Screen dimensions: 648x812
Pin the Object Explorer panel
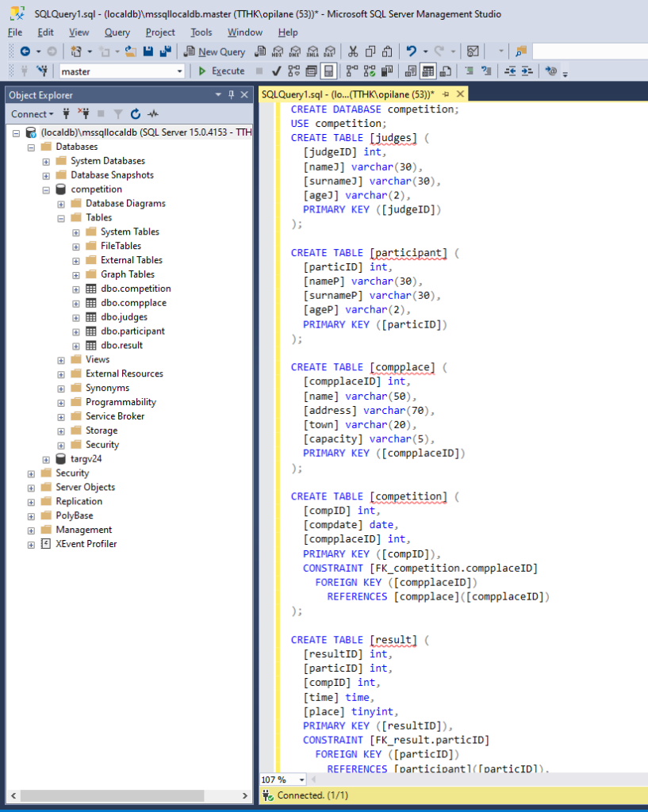point(232,95)
